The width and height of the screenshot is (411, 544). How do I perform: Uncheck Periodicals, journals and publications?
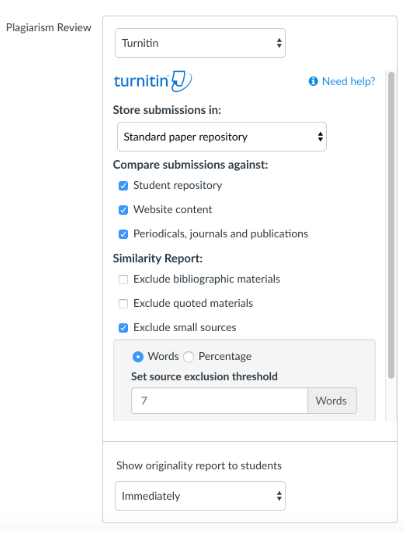(x=123, y=234)
